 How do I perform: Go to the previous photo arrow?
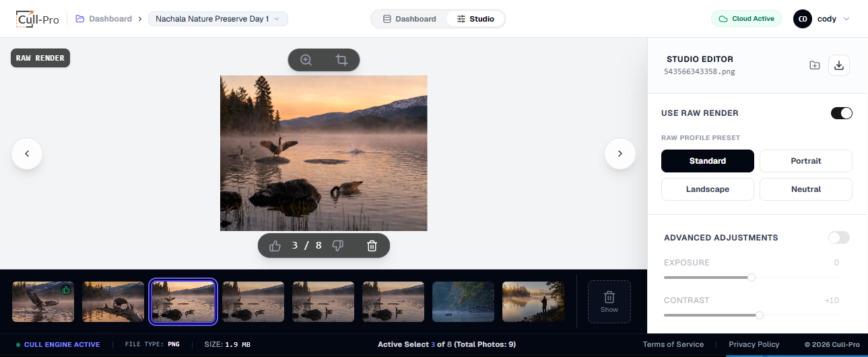pyautogui.click(x=27, y=154)
